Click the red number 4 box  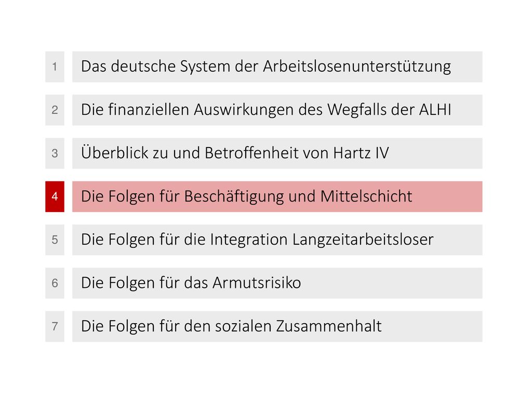click(x=55, y=196)
